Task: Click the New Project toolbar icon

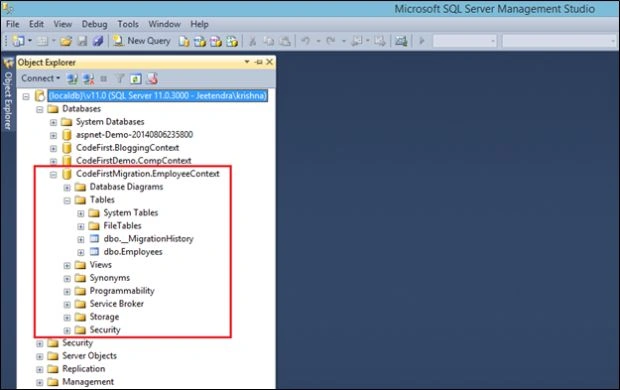Action: (x=18, y=41)
